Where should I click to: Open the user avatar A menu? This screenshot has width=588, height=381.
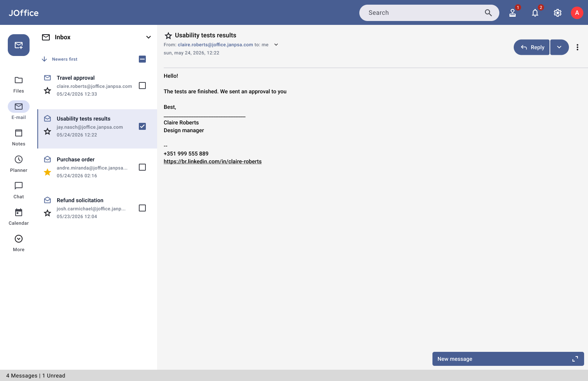coord(577,13)
